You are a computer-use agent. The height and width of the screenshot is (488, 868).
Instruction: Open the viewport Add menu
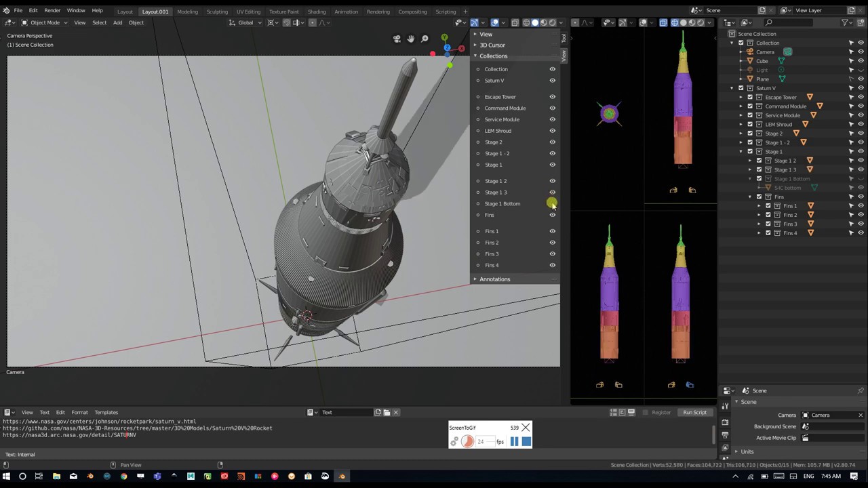pos(117,22)
